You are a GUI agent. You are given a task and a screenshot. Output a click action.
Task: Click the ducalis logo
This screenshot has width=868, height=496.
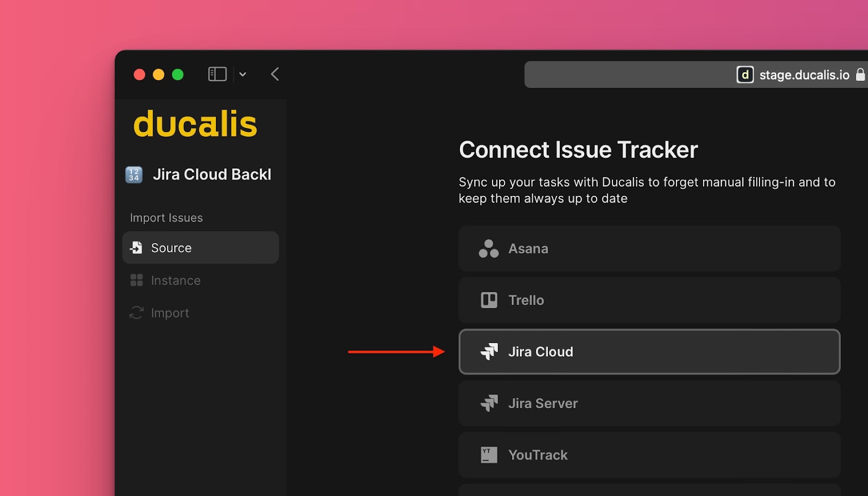(x=195, y=124)
